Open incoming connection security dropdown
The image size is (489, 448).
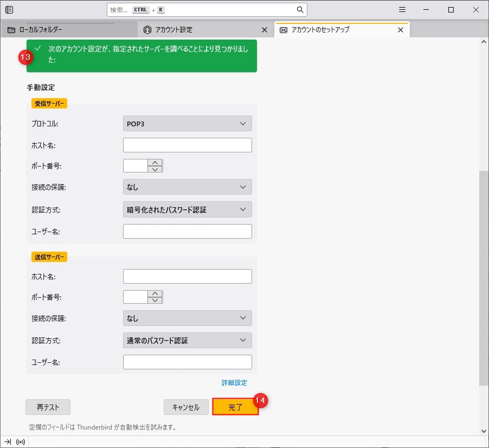(188, 187)
